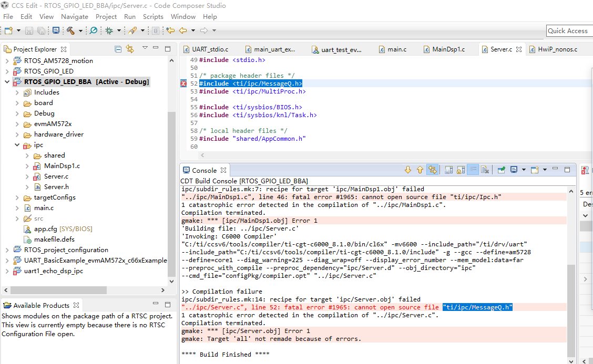Click Back navigation arrow in toolbar
The width and height of the screenshot is (593, 364).
pos(183,30)
